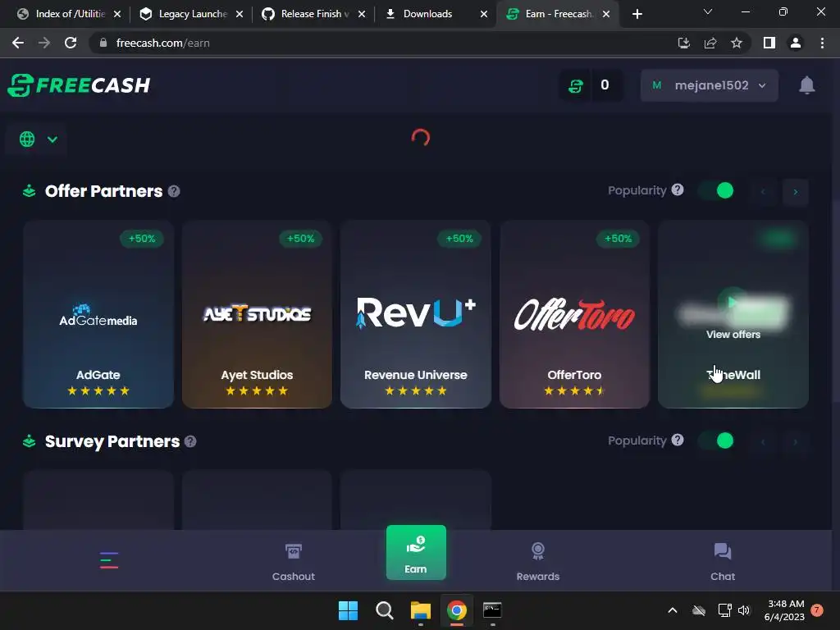The height and width of the screenshot is (630, 840).
Task: Show next Offer Partners with right arrow
Action: click(796, 192)
